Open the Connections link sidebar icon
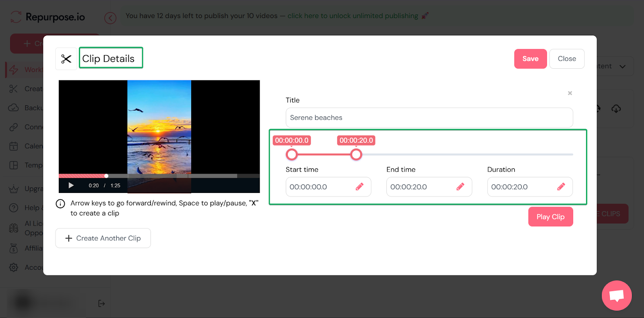This screenshot has height=318, width=644. (x=14, y=127)
